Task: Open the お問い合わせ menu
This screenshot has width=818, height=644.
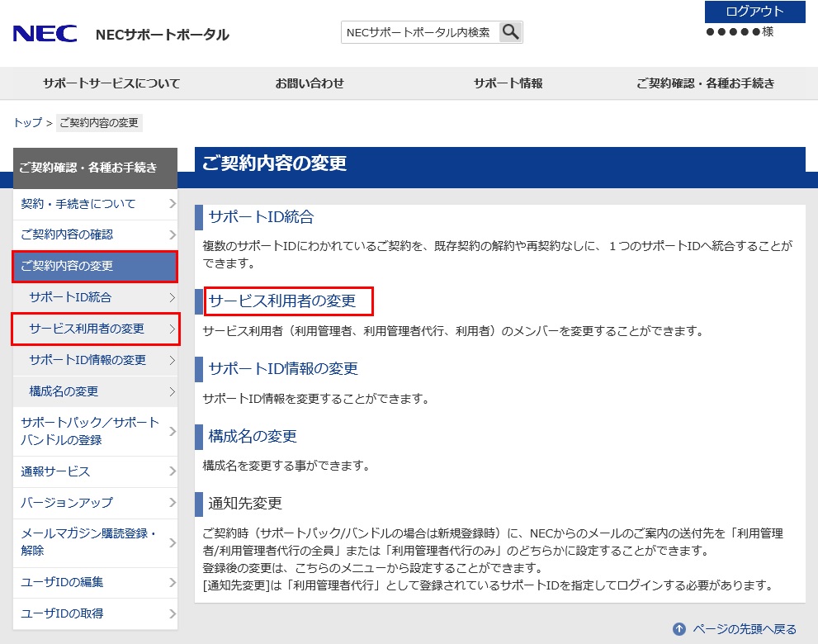Action: pos(310,83)
